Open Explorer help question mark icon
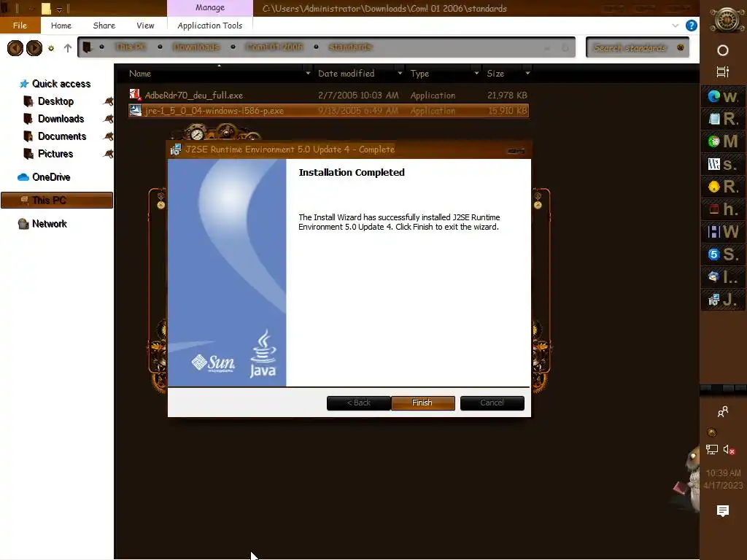 (692, 26)
